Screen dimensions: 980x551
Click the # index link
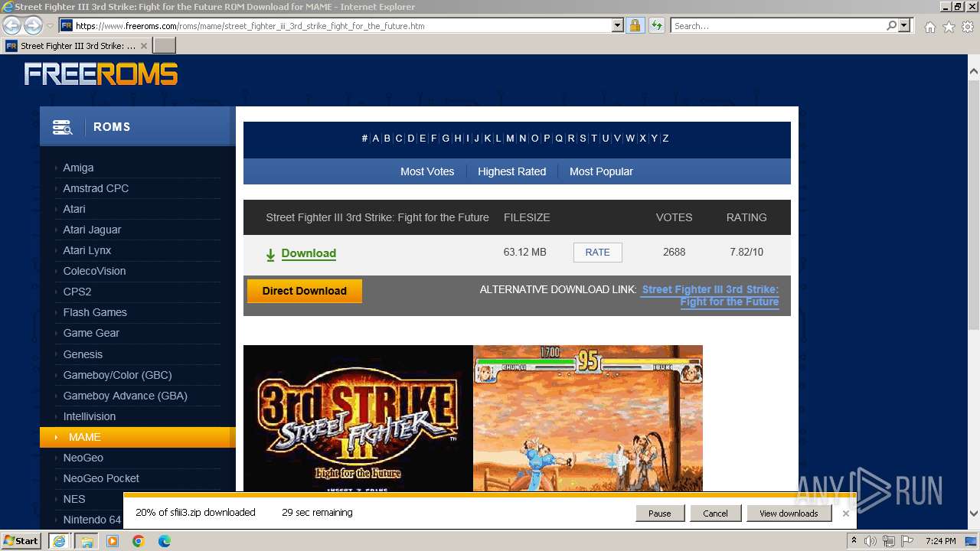[364, 139]
